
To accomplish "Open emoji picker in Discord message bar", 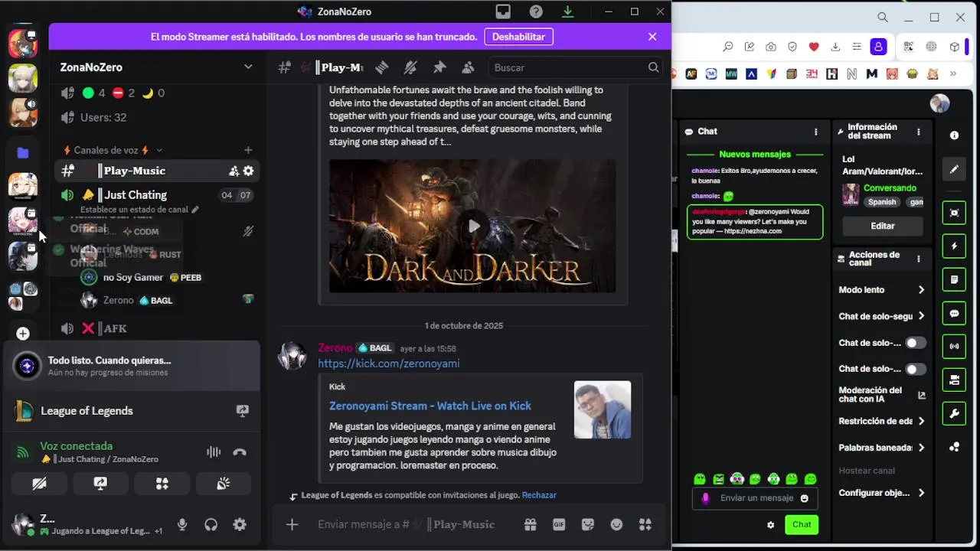I will [x=616, y=524].
